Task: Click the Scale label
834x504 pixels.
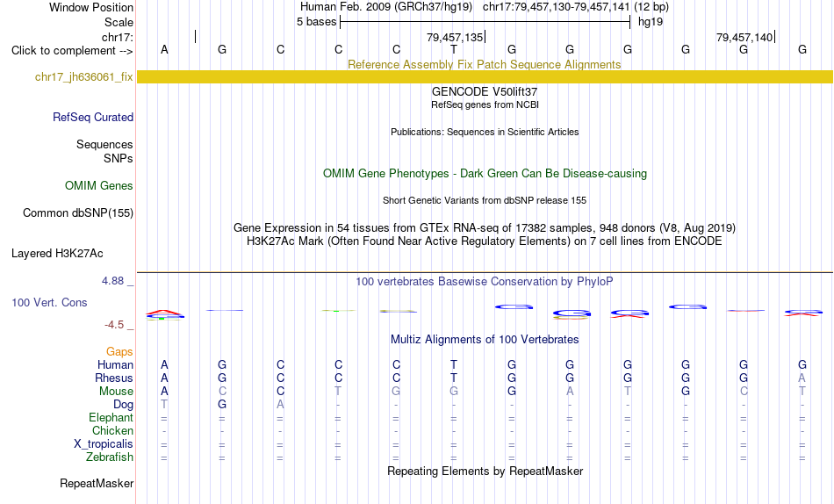Action: (119, 22)
